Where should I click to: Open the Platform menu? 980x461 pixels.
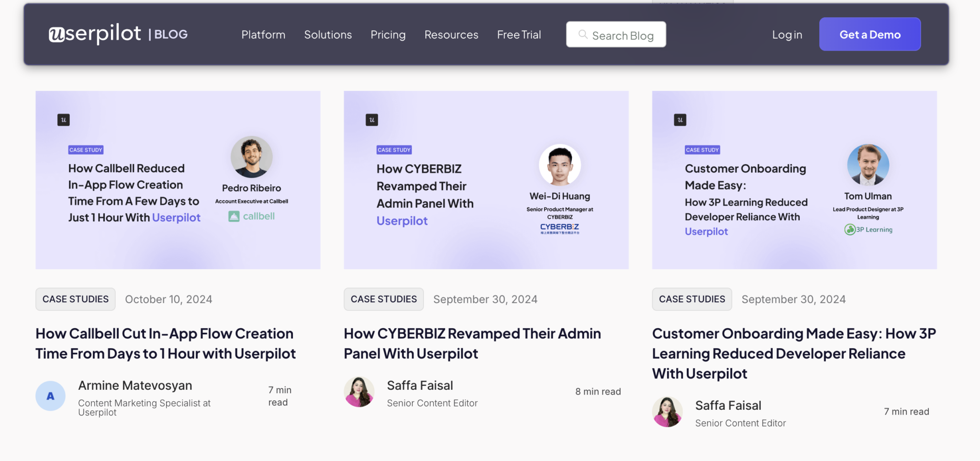pos(263,35)
